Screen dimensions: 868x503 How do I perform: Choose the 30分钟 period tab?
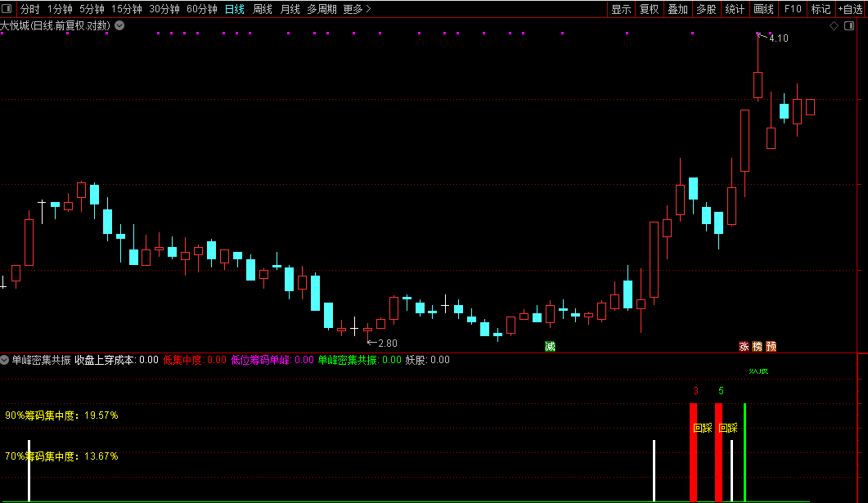164,10
